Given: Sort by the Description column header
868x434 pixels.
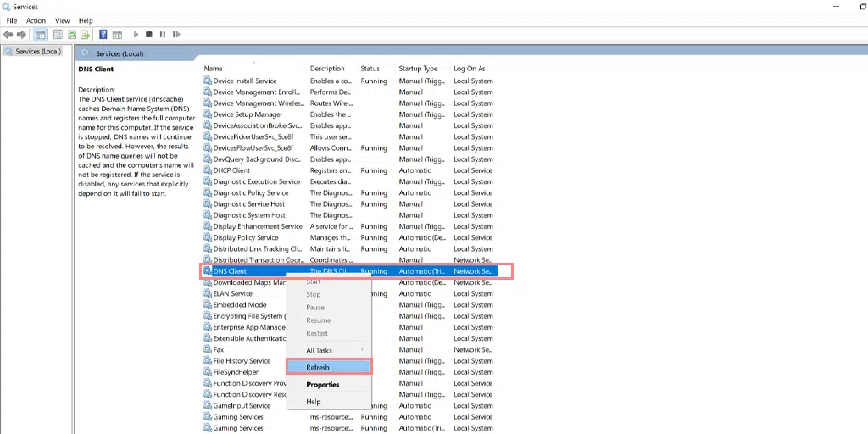Looking at the screenshot, I should pyautogui.click(x=332, y=69).
